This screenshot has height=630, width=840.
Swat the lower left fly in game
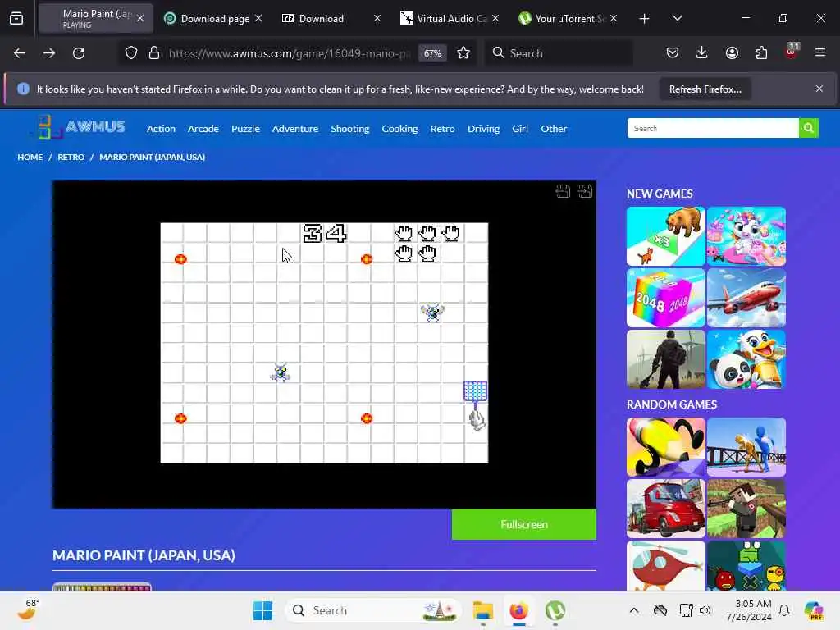(x=281, y=372)
